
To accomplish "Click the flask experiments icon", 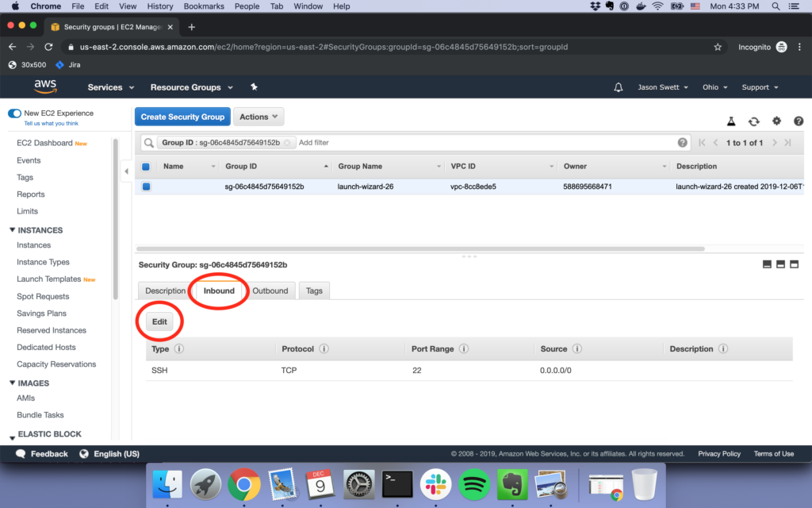I will pyautogui.click(x=731, y=121).
